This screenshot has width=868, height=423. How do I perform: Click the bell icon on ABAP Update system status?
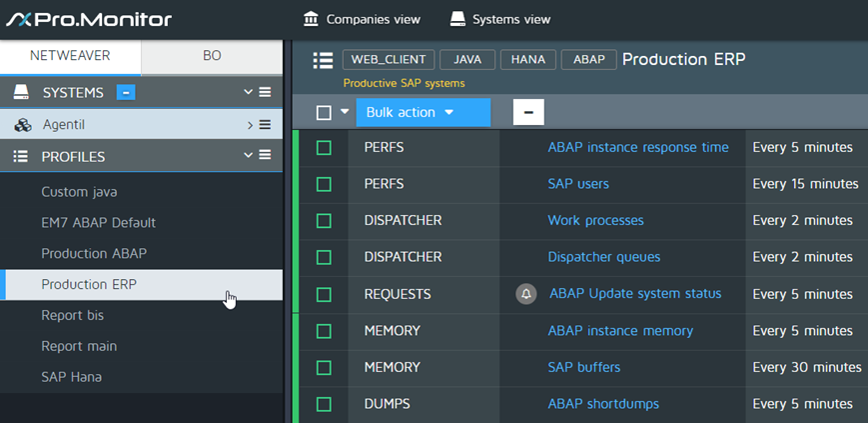click(526, 294)
